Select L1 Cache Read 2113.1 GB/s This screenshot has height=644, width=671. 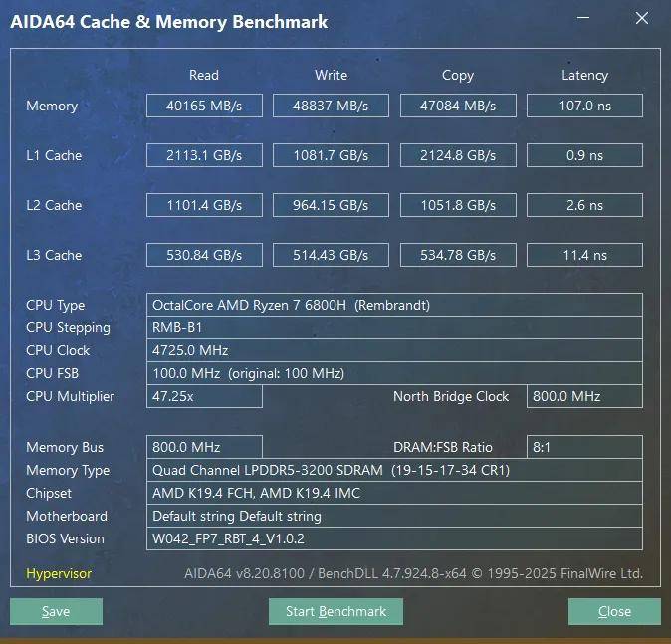(204, 155)
